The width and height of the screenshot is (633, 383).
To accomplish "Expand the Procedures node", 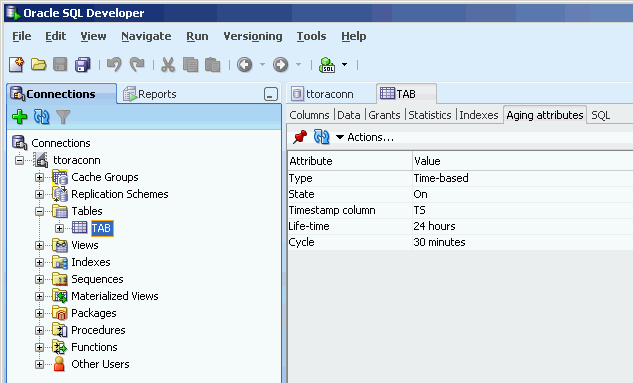I will 39,330.
